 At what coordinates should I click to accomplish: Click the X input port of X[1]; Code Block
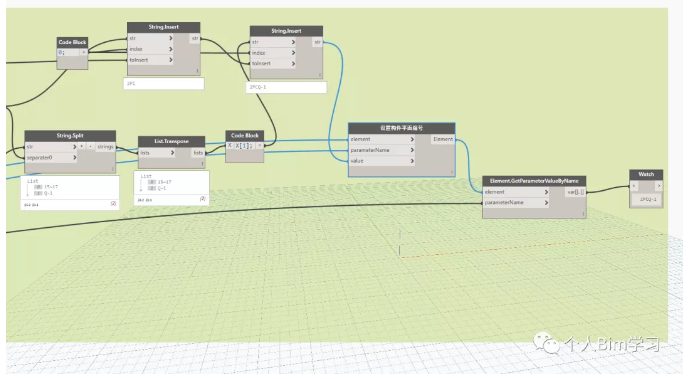(x=229, y=146)
